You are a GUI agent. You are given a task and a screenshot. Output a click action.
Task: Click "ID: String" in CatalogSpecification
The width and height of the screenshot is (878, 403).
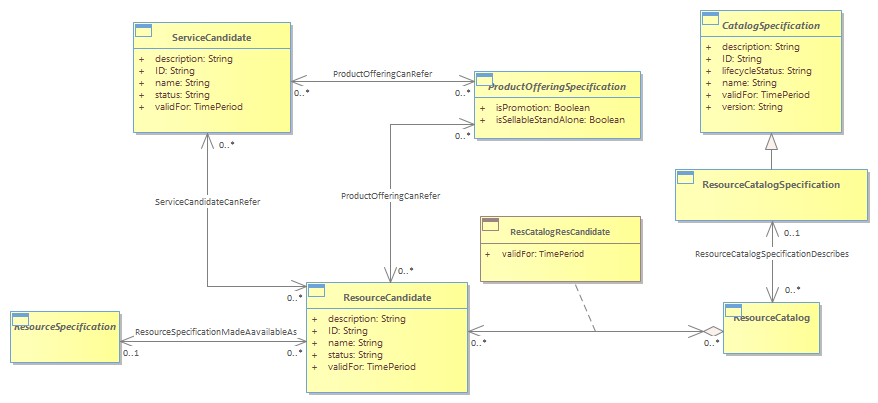[741, 59]
